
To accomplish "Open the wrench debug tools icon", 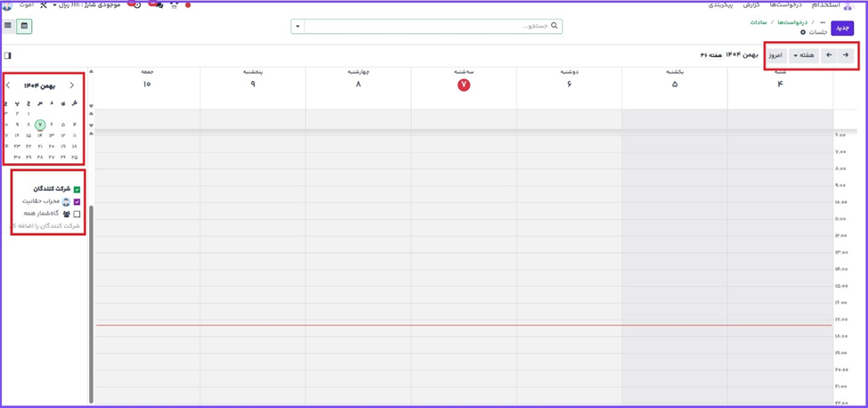I will (x=43, y=4).
